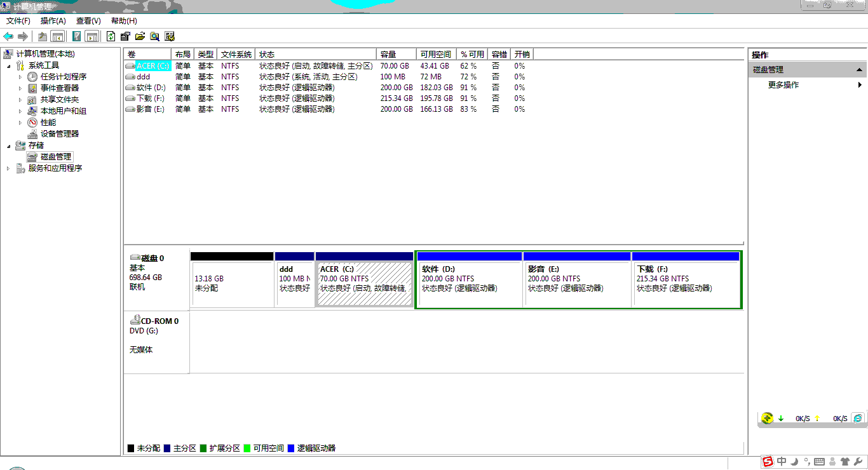Expand the 任务计划程序 tree node
This screenshot has width=868, height=470.
pos(20,77)
